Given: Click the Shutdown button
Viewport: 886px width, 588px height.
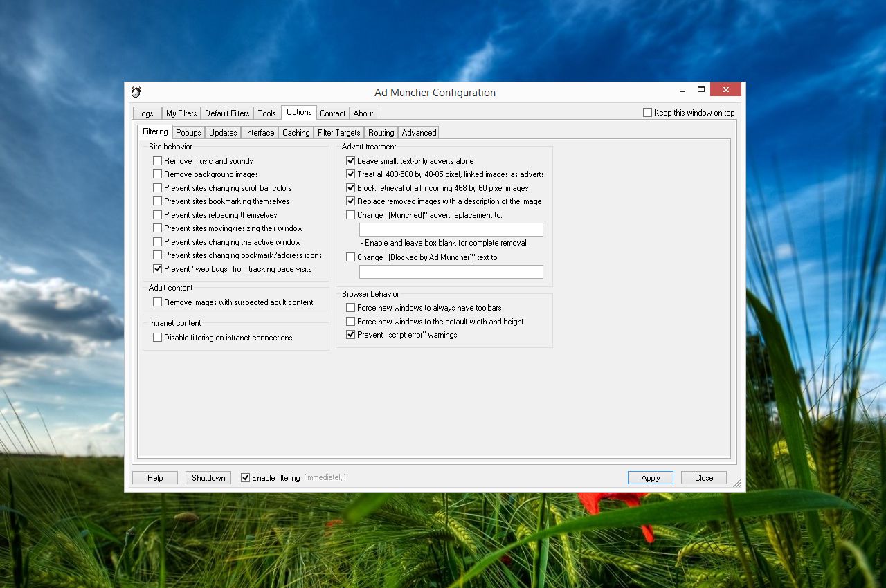Looking at the screenshot, I should [208, 478].
